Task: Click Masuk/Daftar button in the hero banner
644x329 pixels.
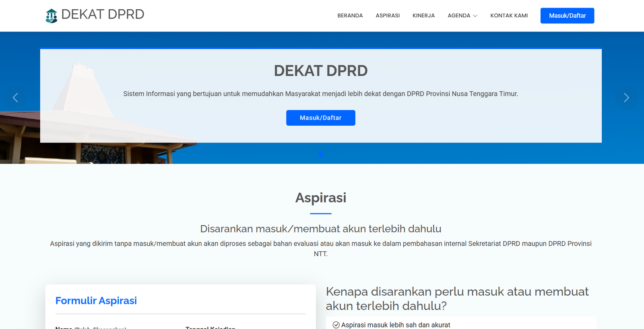Action: click(320, 118)
